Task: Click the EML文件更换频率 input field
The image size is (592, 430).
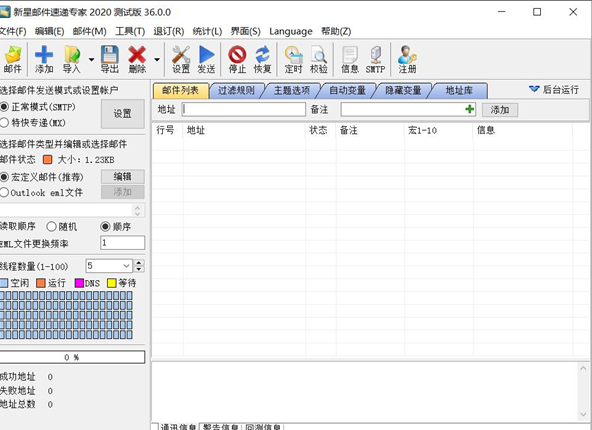Action: (122, 243)
